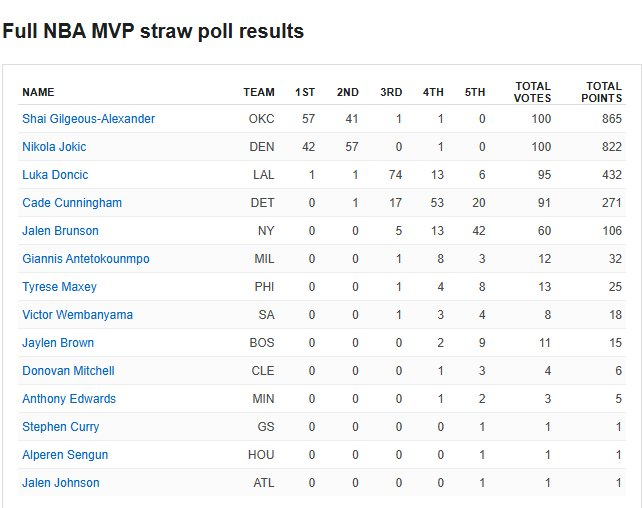Click the NAME column header
This screenshot has height=508, width=643.
[38, 92]
